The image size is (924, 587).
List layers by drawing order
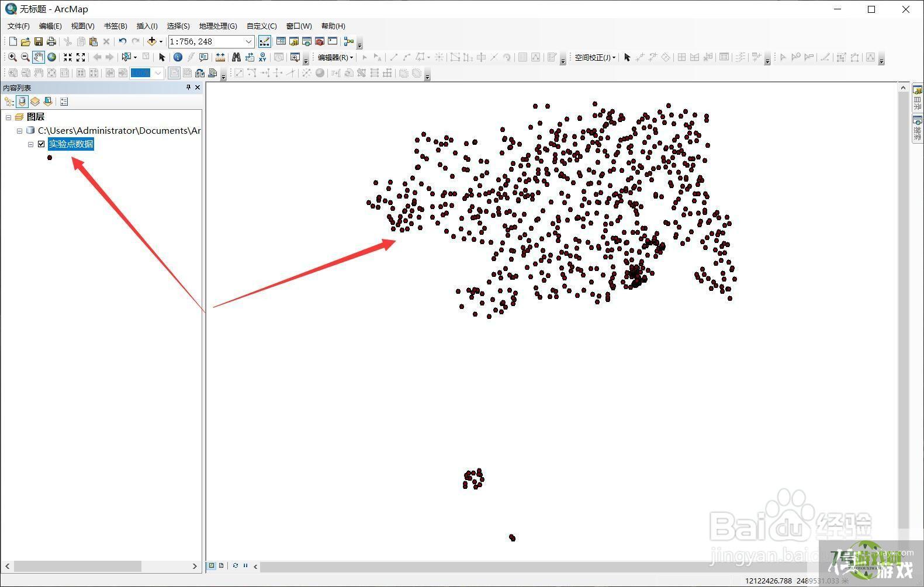[9, 102]
